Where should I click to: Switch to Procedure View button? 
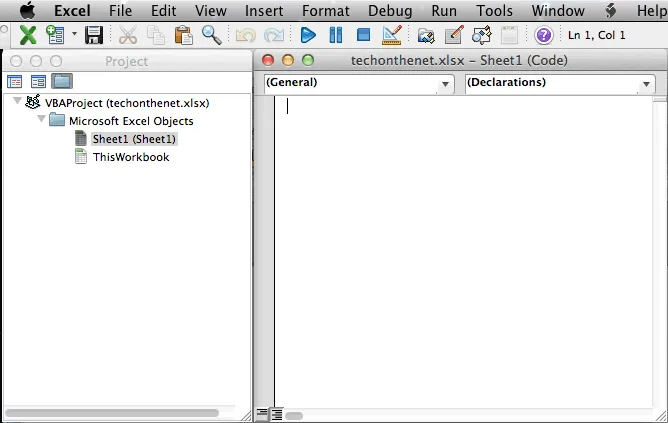(x=262, y=413)
